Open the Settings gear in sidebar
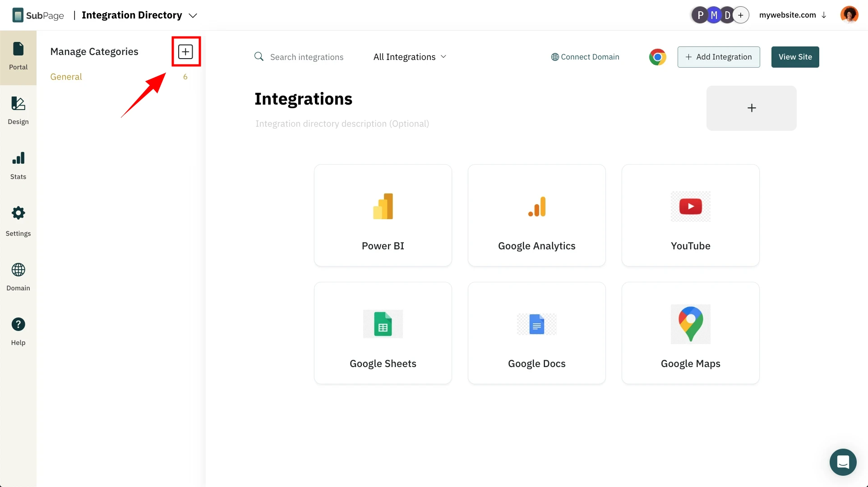 18,221
